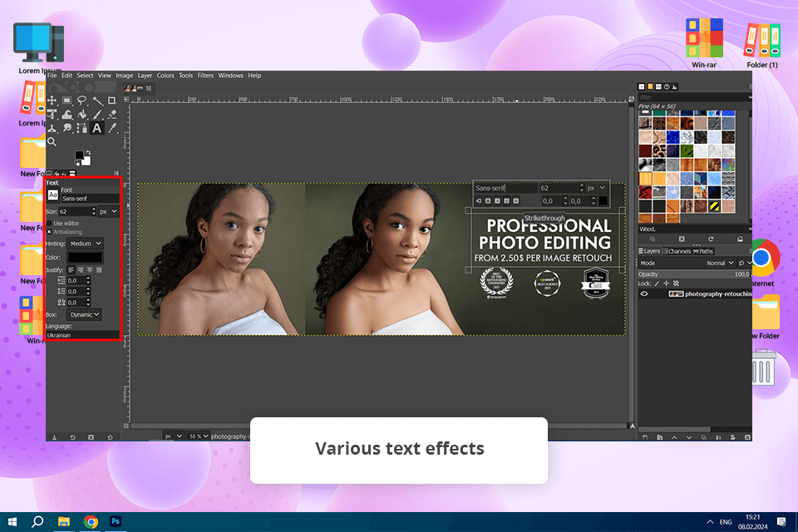Open Chrome from the taskbar
The image size is (798, 532).
(91, 522)
